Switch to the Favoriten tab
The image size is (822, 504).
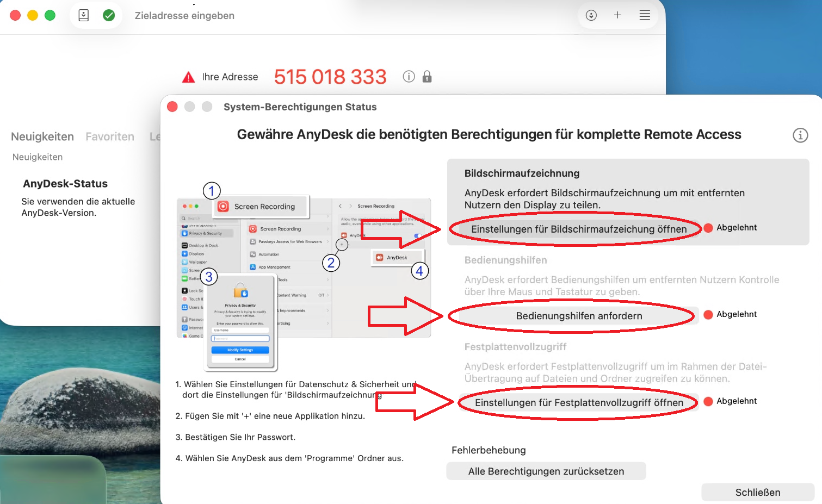110,136
